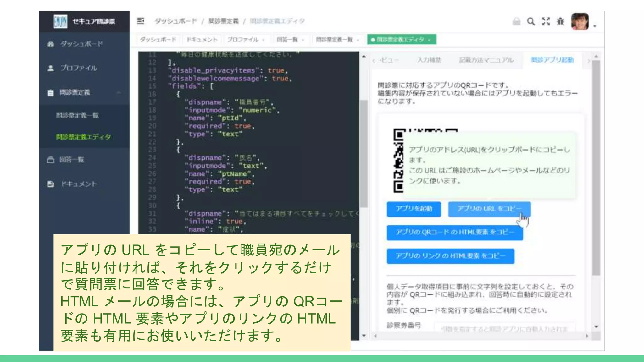Click code line "disablewelcomemessage": true
644x362 pixels.
click(x=230, y=79)
